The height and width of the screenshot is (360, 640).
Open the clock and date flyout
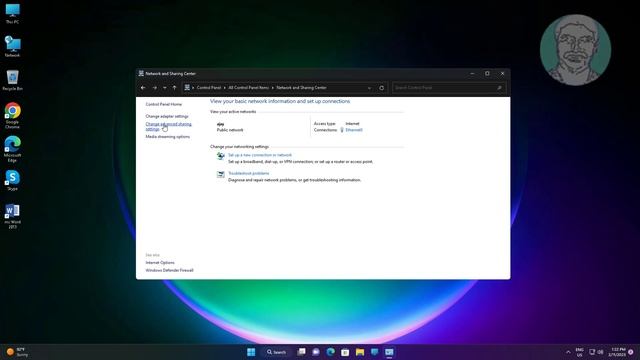[x=617, y=352]
